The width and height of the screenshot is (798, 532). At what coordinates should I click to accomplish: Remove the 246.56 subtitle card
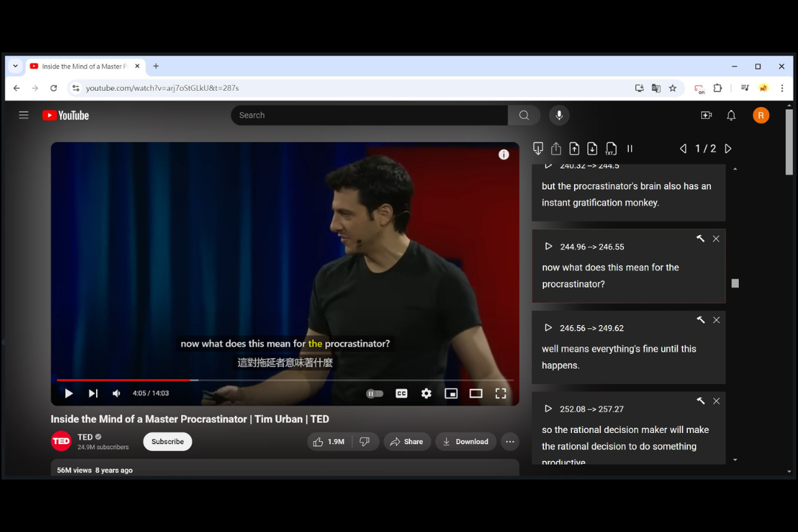[x=717, y=320]
